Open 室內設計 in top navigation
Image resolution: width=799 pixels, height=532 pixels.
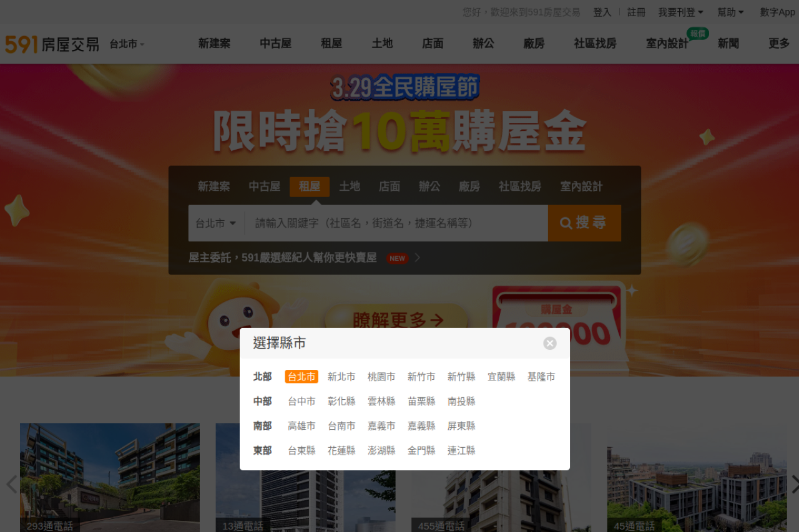(667, 44)
